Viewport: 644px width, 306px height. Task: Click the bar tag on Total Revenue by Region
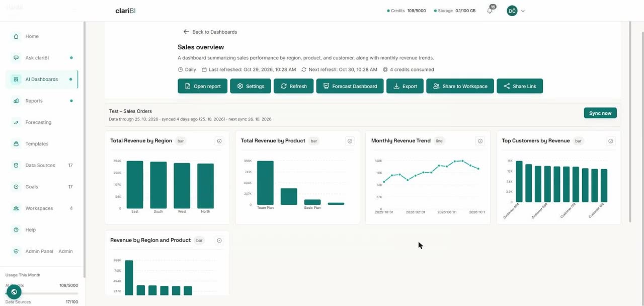point(181,141)
